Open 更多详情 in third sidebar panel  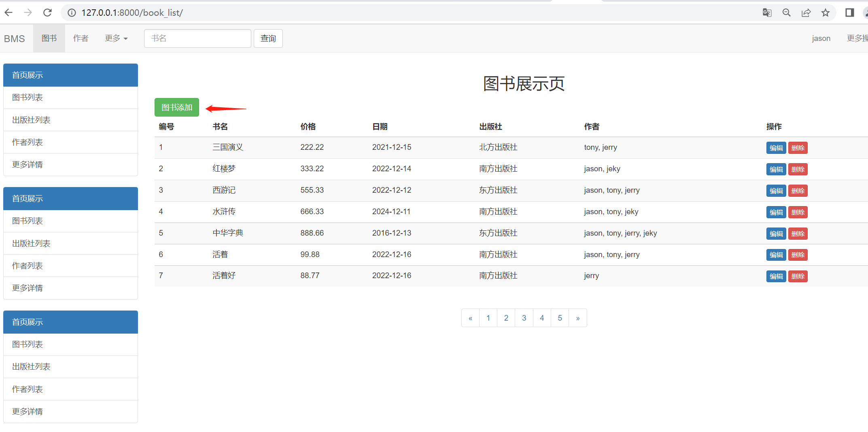(x=70, y=411)
